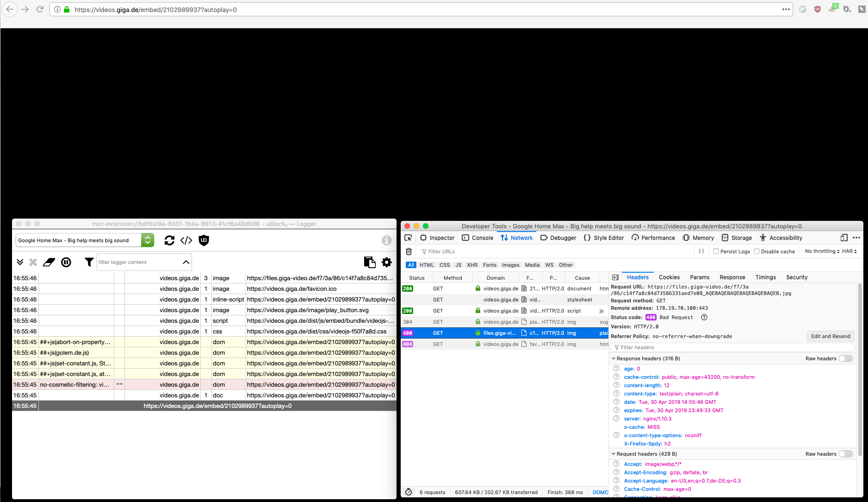Open the HAR dropdown menu

[849, 251]
